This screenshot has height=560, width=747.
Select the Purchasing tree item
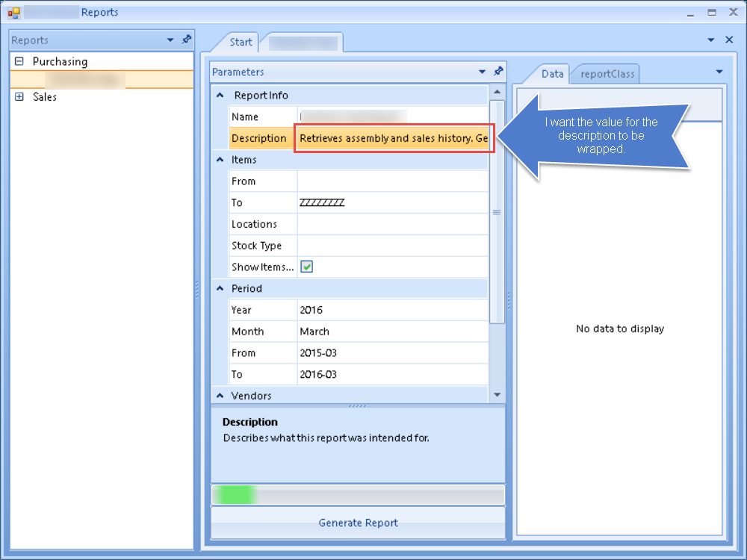point(60,61)
